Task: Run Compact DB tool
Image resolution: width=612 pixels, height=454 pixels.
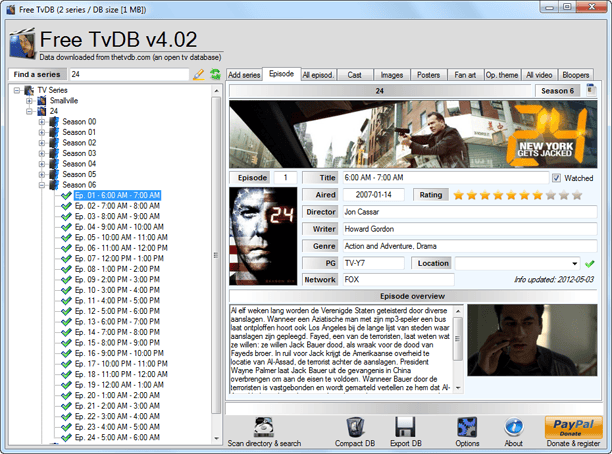Action: click(355, 432)
